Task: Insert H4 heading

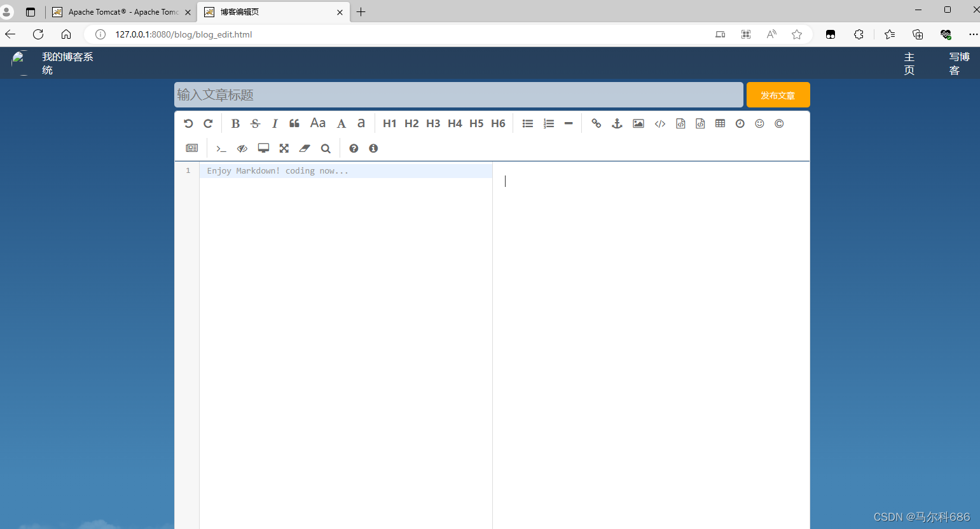Action: 455,123
